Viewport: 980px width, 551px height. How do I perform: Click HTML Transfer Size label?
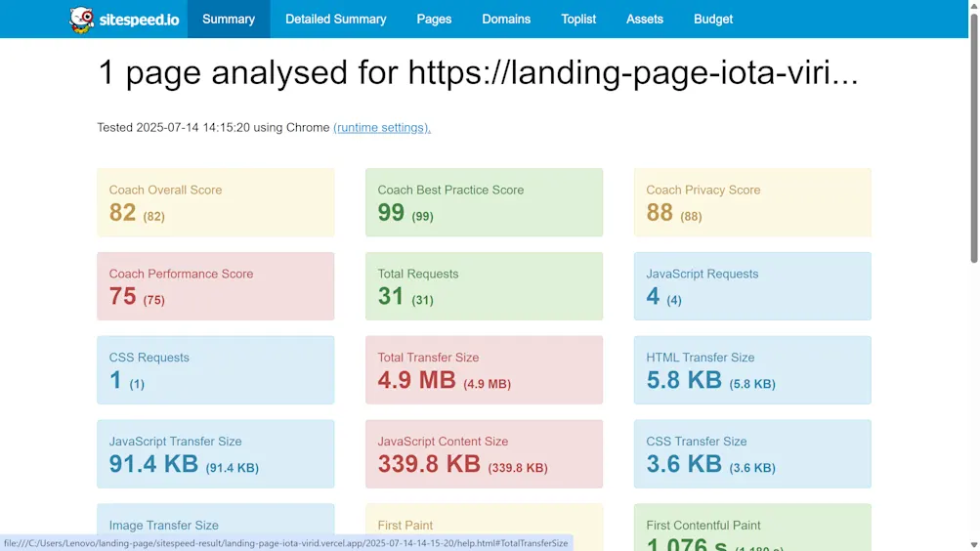pyautogui.click(x=700, y=358)
